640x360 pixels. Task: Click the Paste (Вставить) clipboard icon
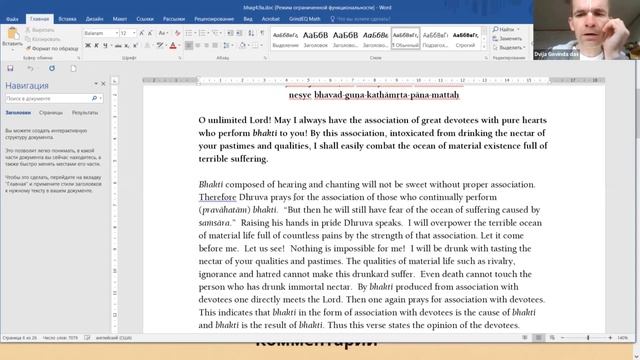pyautogui.click(x=13, y=34)
